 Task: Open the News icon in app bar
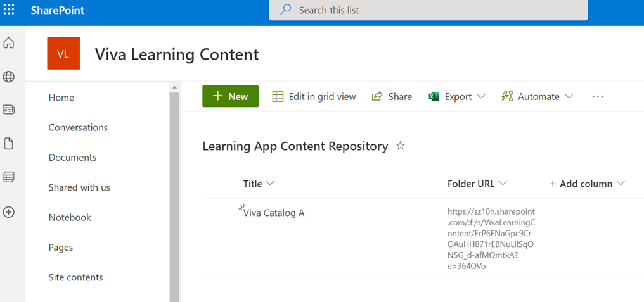tap(9, 110)
